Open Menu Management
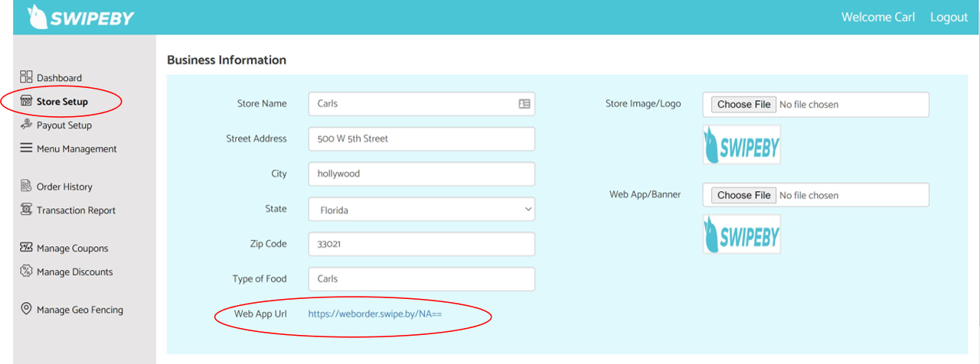The width and height of the screenshot is (980, 364). 77,149
